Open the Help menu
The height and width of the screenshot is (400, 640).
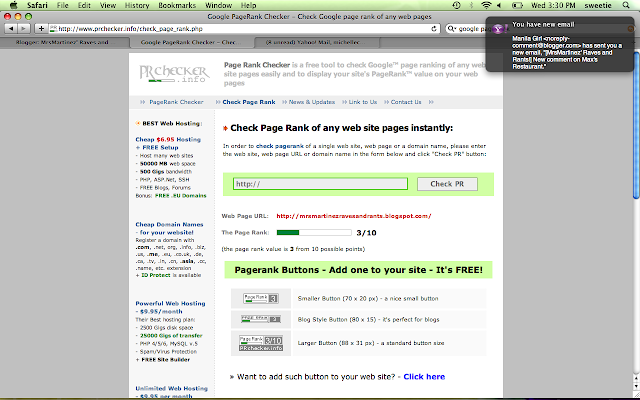[x=249, y=5]
